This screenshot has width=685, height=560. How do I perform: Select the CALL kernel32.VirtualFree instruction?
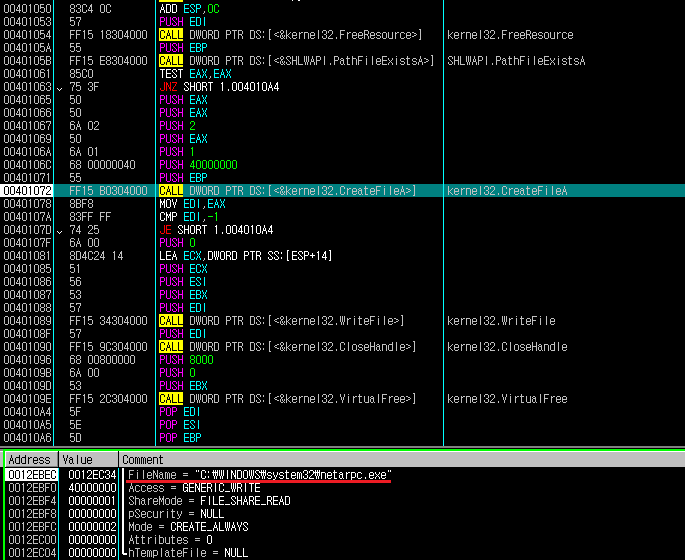click(x=287, y=399)
